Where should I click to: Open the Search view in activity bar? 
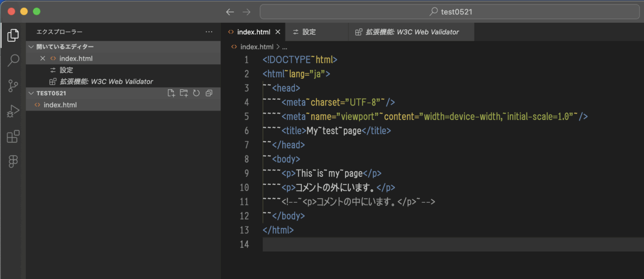coord(13,60)
